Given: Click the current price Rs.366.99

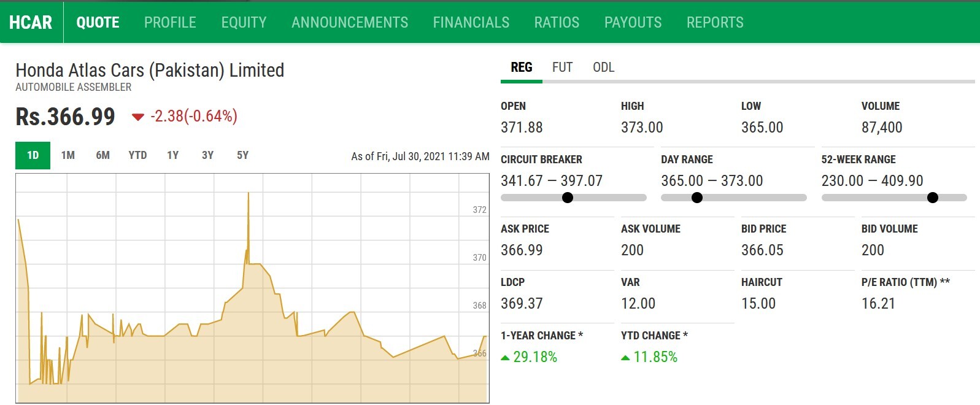Looking at the screenshot, I should [x=65, y=117].
